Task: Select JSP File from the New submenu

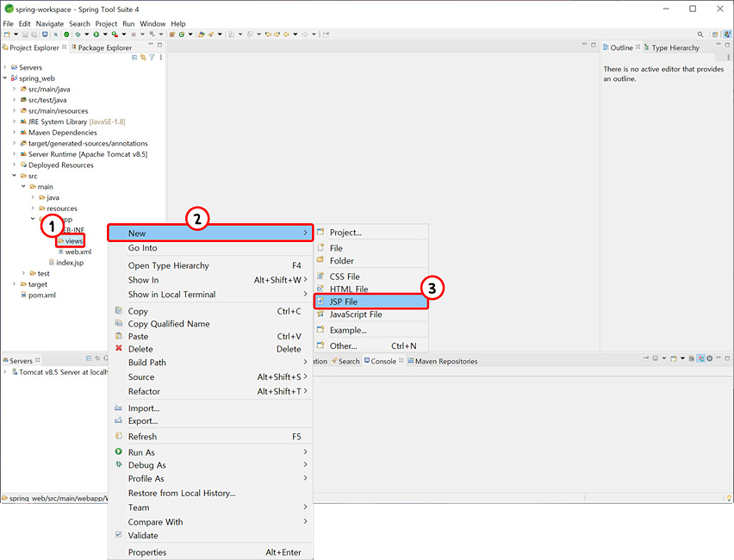Action: [371, 302]
